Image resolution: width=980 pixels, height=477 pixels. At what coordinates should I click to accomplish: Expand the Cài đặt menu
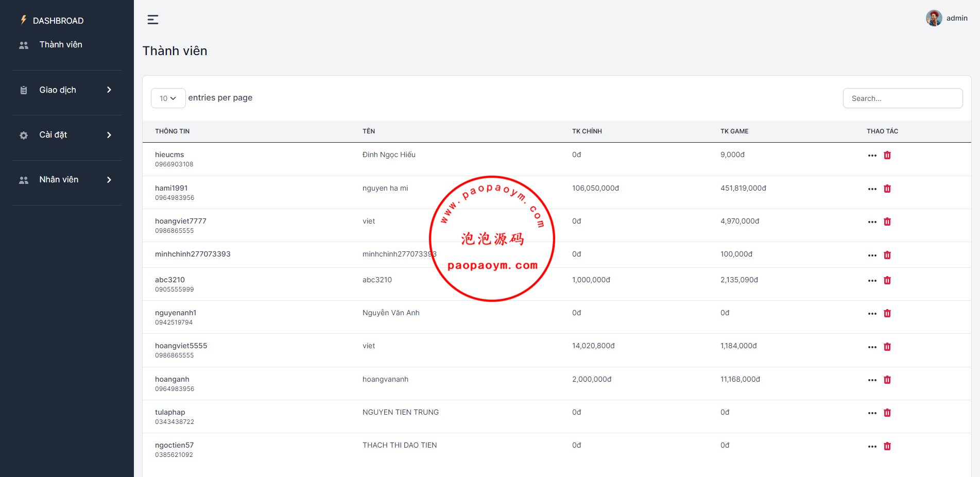[x=66, y=135]
